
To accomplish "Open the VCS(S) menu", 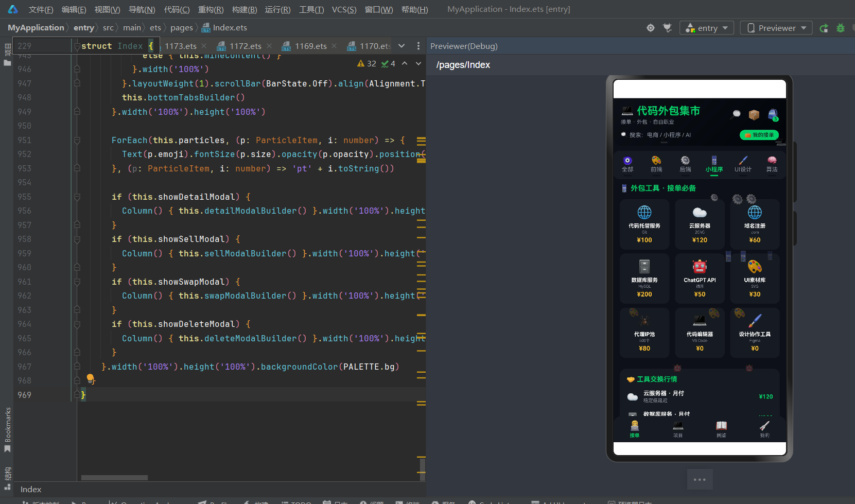I will click(x=344, y=9).
